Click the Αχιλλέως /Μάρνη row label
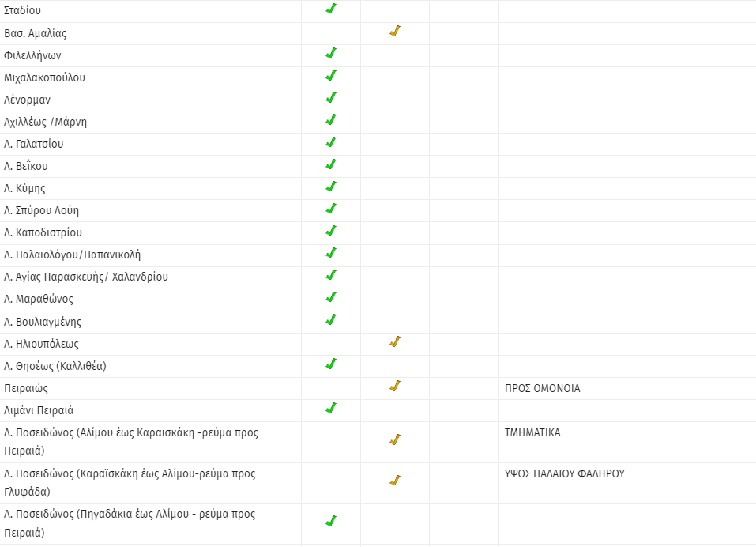This screenshot has width=756, height=547. coord(45,122)
